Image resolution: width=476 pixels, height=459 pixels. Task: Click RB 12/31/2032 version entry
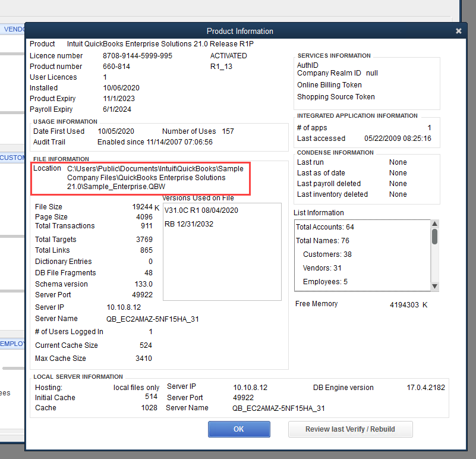pos(189,224)
